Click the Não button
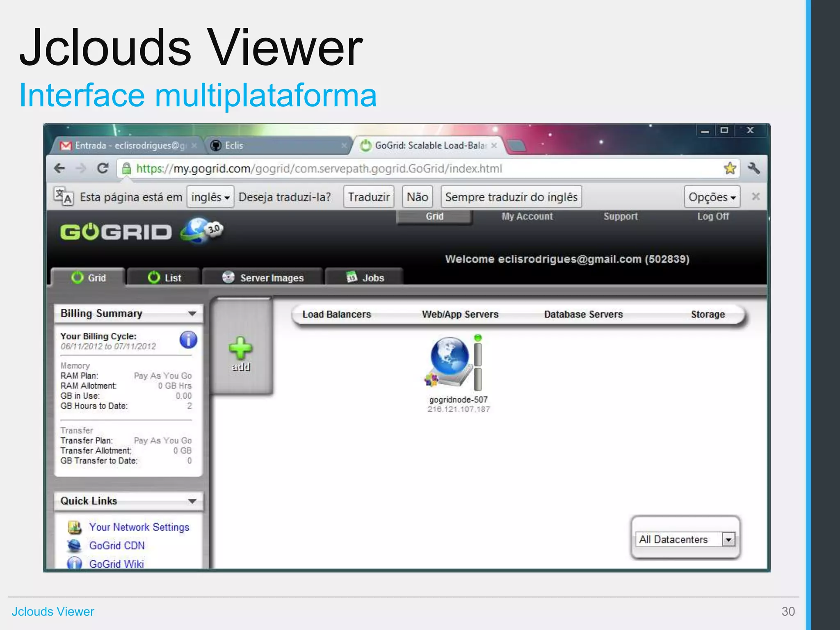This screenshot has height=630, width=840. click(417, 197)
